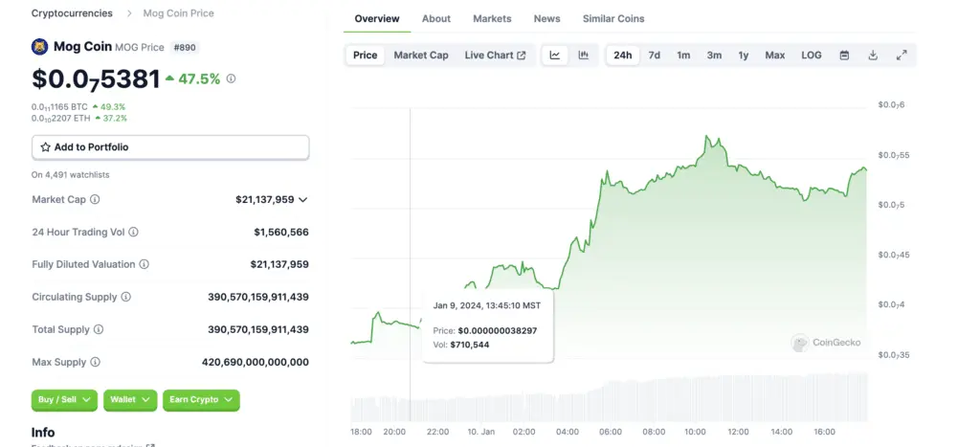The image size is (980, 447).
Task: Click the breadcrumb chevron separator
Action: click(129, 13)
